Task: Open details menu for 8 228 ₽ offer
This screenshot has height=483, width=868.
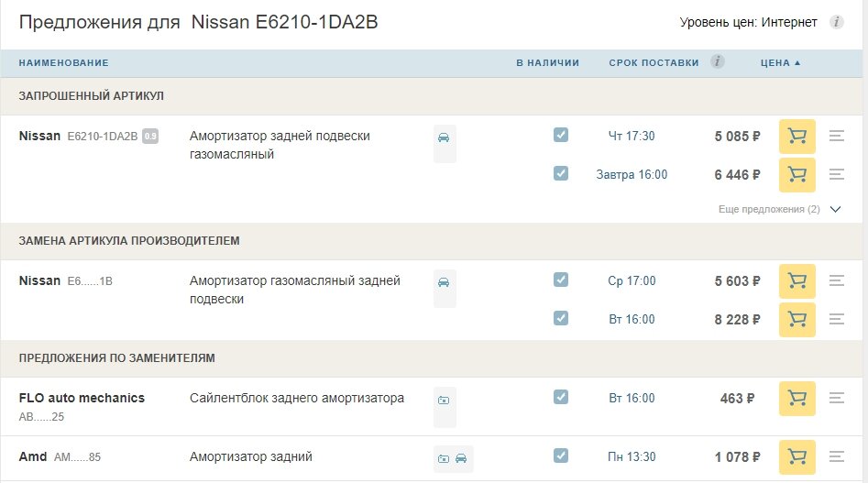Action: pos(837,319)
